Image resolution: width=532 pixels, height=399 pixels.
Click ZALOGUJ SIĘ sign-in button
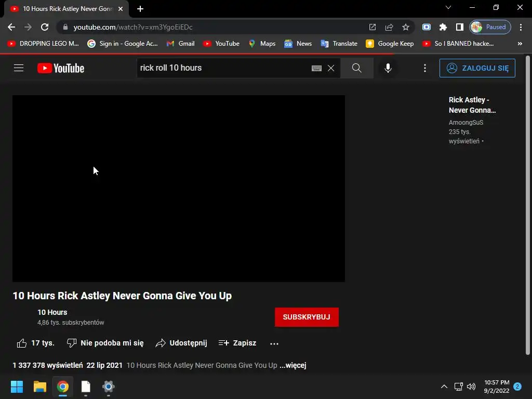(477, 68)
